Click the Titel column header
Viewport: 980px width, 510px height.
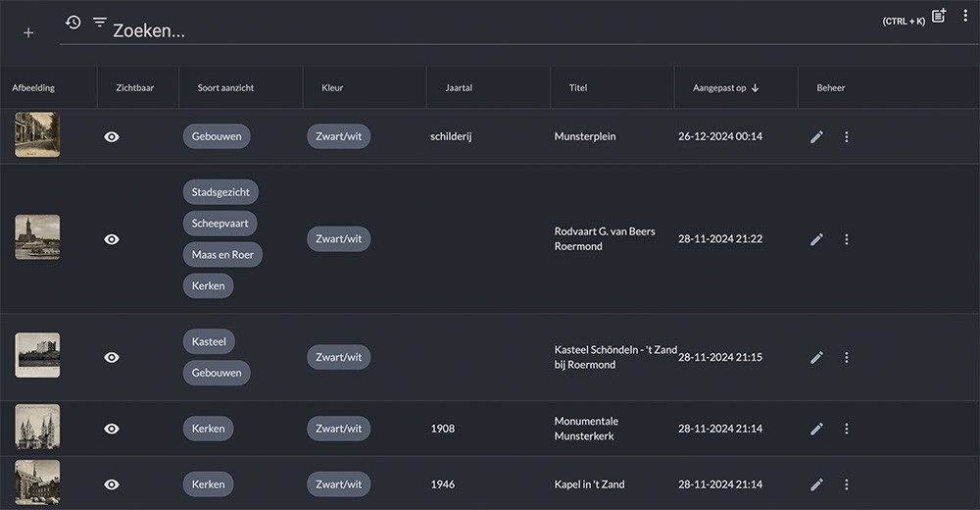click(578, 88)
